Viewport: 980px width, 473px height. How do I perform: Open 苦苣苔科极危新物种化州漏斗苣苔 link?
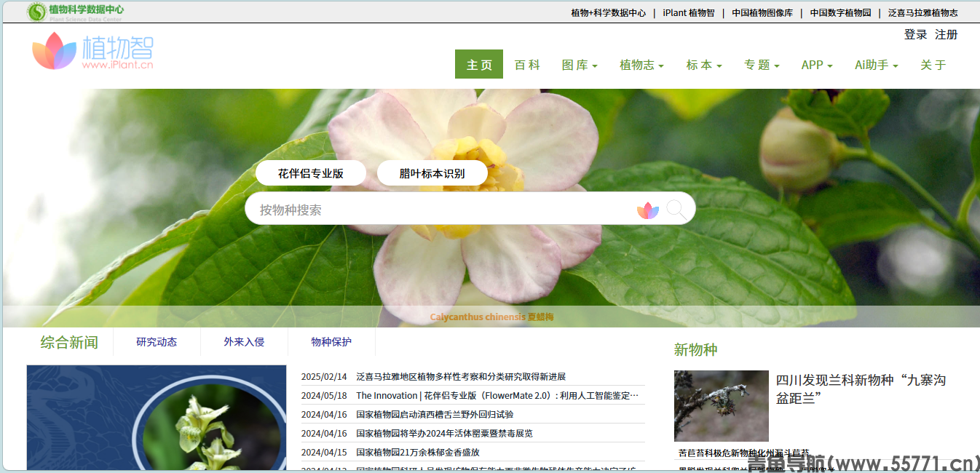point(743,453)
